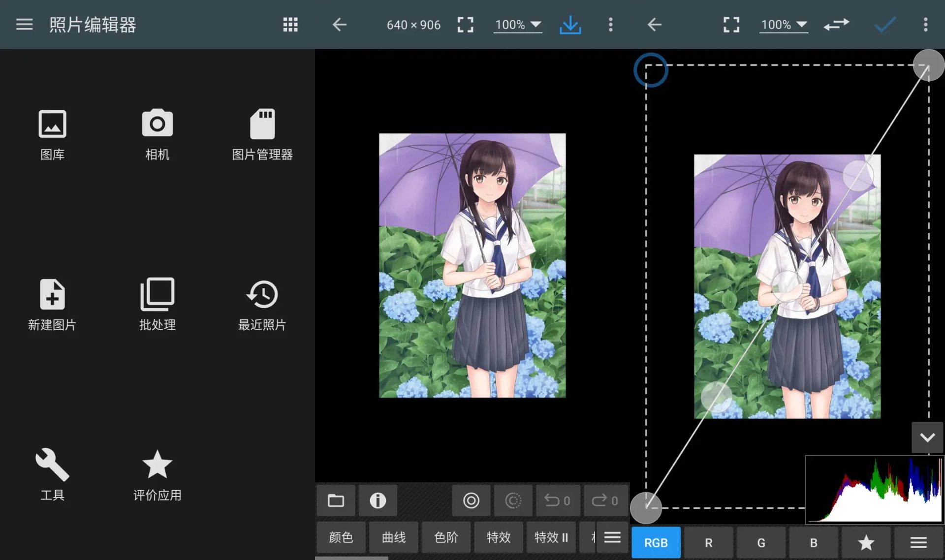Select the curve point over the lower-left hydrangeas
Viewport: 945px width, 560px height.
716,397
